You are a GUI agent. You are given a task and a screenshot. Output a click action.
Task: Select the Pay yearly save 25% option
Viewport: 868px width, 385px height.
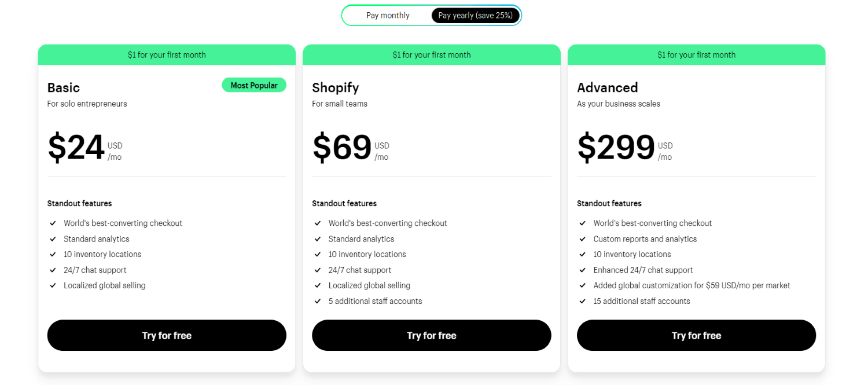tap(475, 15)
